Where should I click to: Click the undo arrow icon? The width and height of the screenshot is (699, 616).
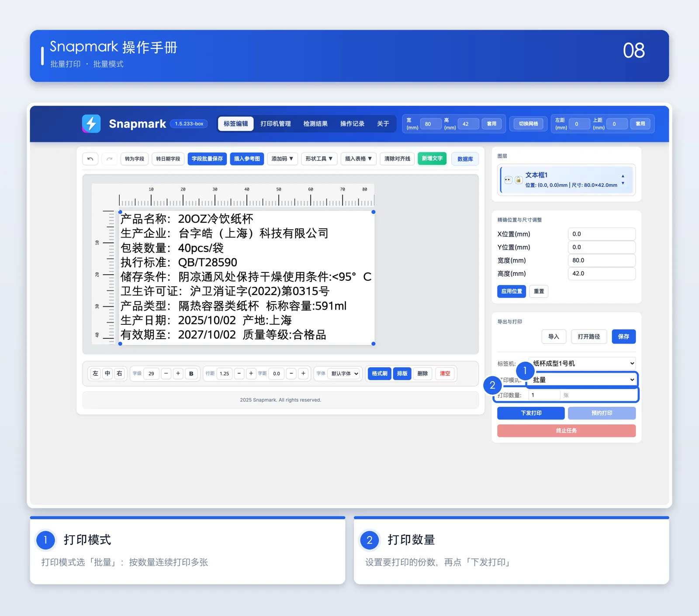click(x=90, y=159)
